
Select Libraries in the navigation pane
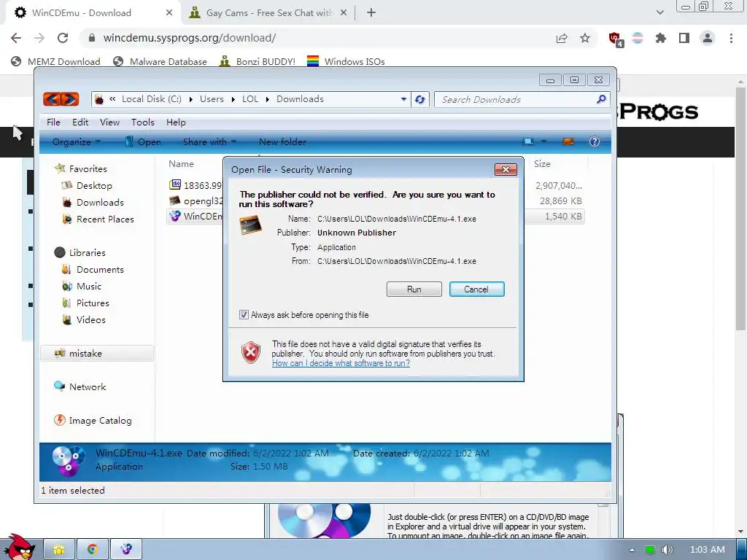click(88, 253)
